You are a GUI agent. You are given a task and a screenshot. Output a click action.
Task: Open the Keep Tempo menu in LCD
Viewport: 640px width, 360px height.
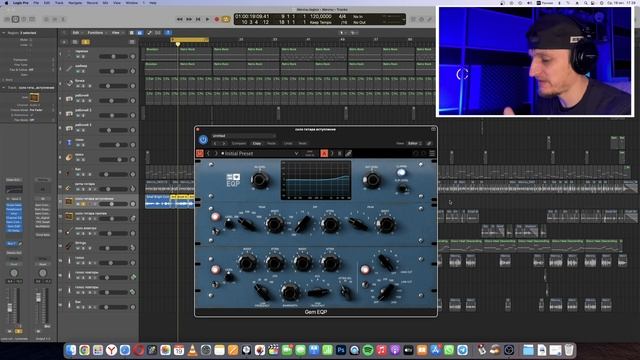(x=321, y=22)
